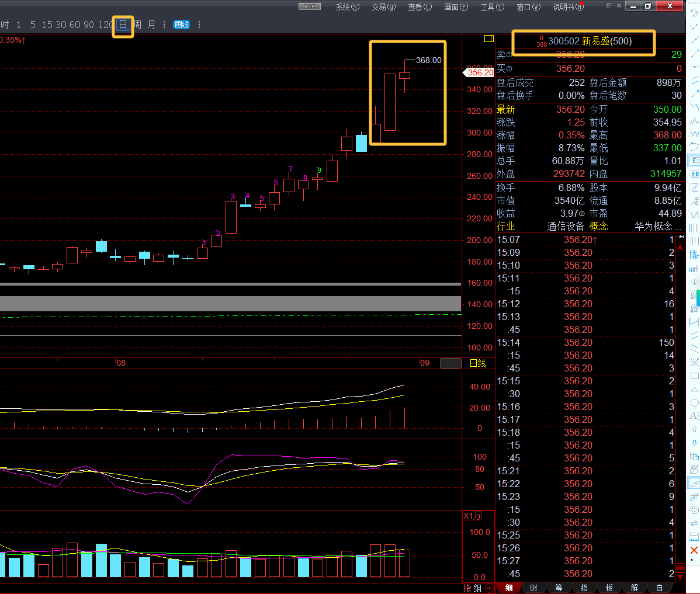Select the crosshatch grid drawing tool
The image size is (700, 594).
(x=694, y=362)
